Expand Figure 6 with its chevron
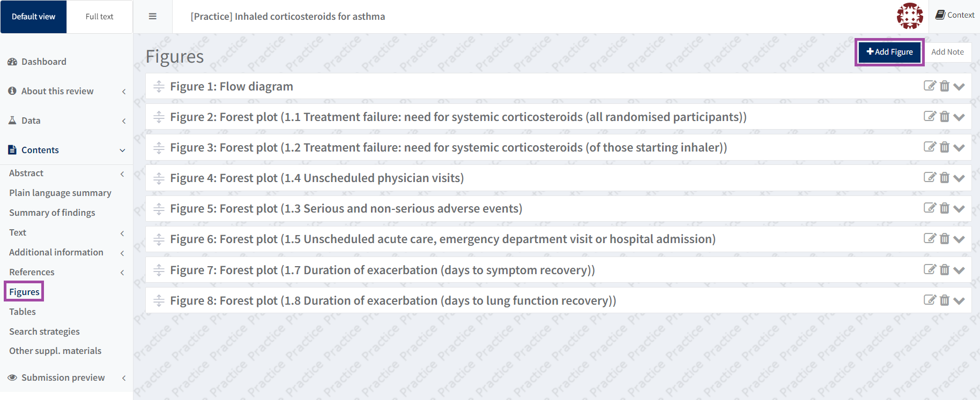The image size is (980, 400). pos(959,239)
